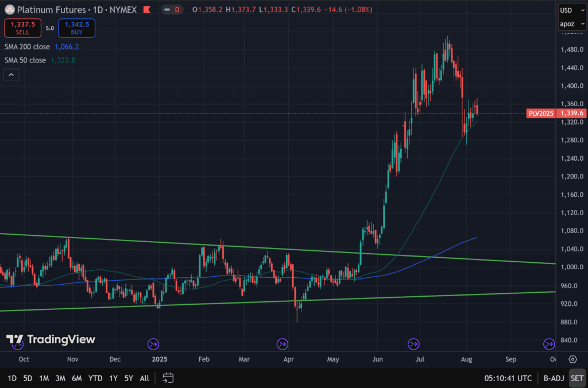
Task: Click the contract rollover marker near April
Action: (x=282, y=344)
